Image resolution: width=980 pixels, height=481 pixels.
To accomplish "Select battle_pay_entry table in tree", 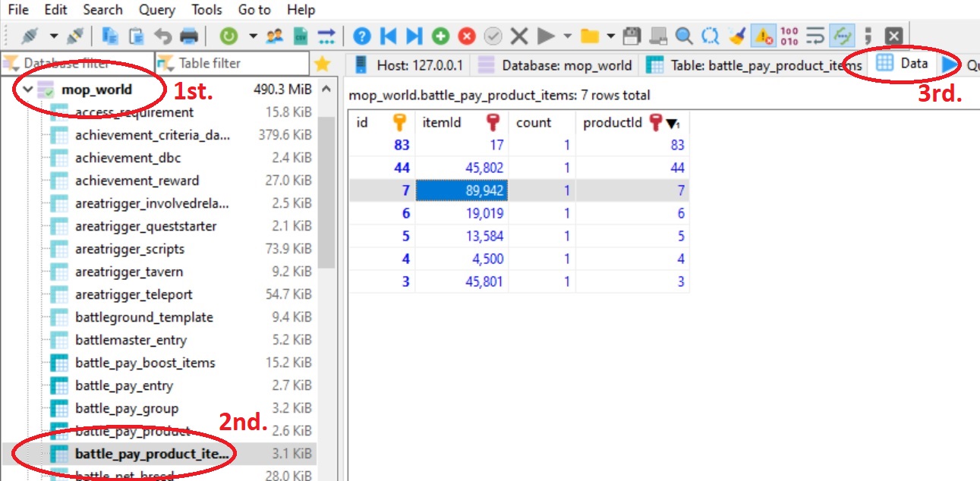I will [x=124, y=385].
